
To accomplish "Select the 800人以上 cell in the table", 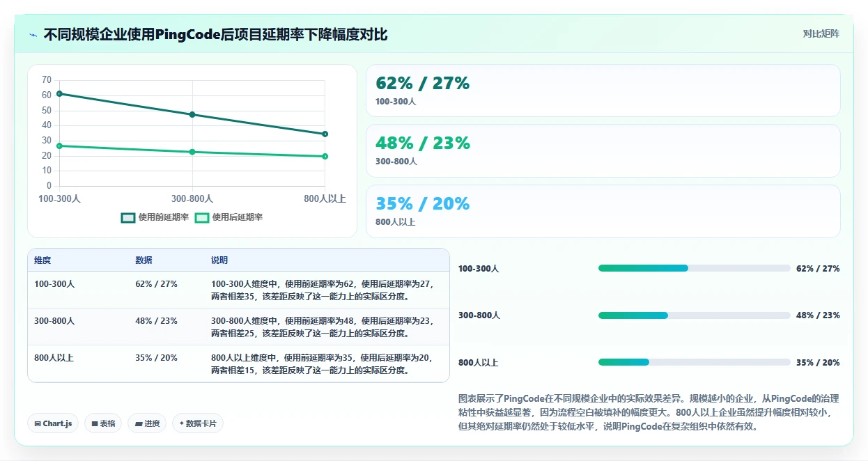I will [x=54, y=358].
